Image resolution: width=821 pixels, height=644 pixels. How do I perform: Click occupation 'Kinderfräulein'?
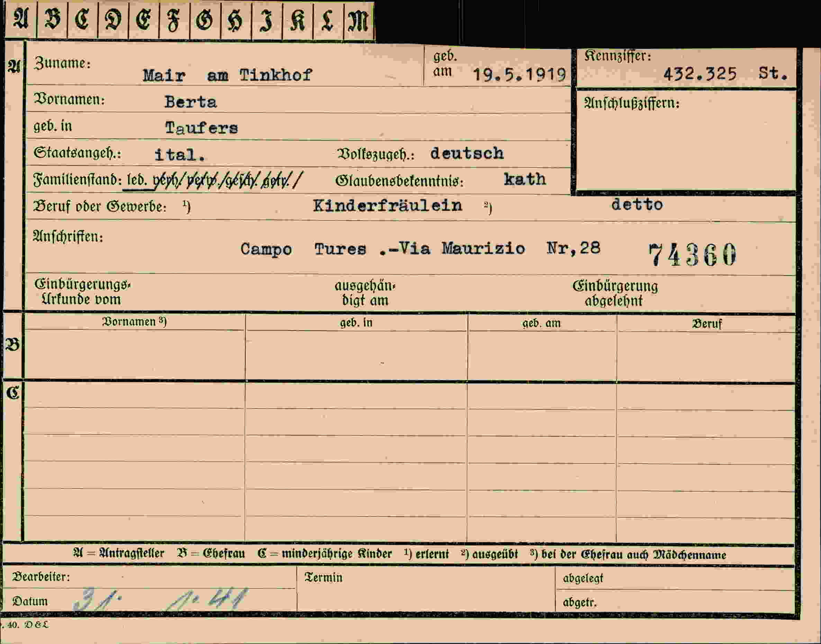click(388, 205)
